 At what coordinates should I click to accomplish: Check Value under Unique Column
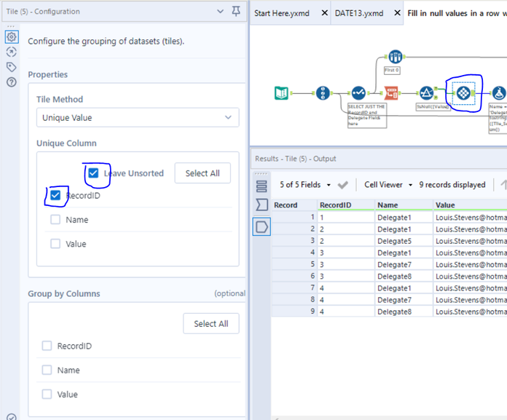(55, 244)
